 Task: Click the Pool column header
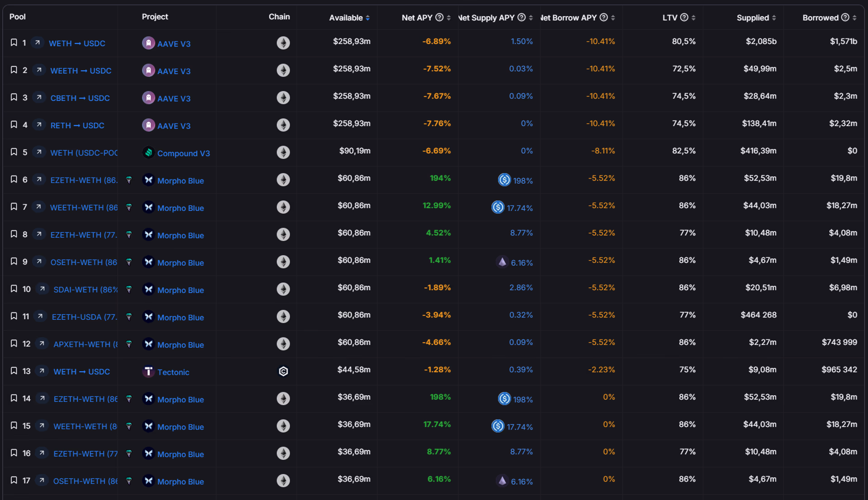tap(18, 17)
